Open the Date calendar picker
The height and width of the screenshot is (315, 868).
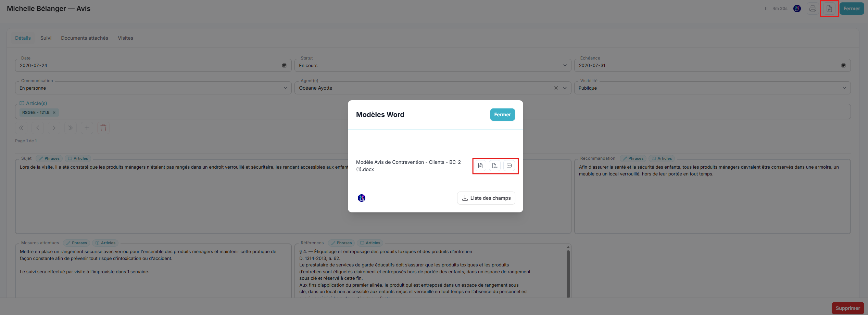[284, 65]
